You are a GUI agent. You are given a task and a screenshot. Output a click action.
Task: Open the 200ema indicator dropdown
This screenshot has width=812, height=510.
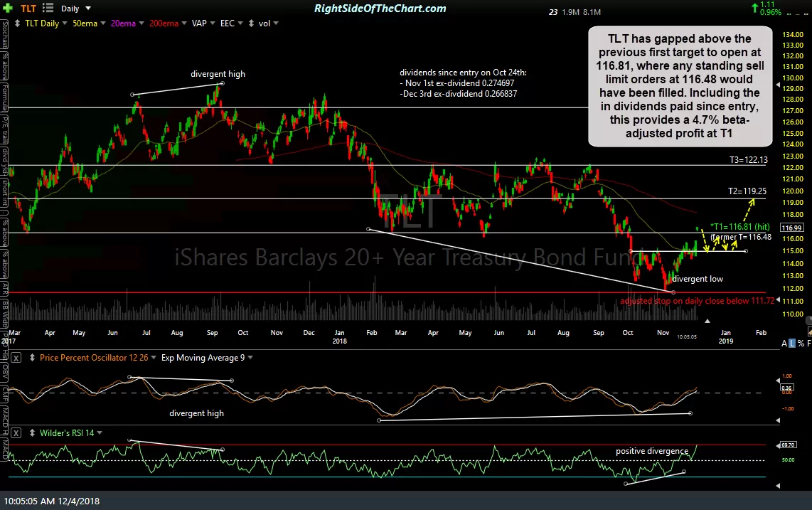coord(184,23)
